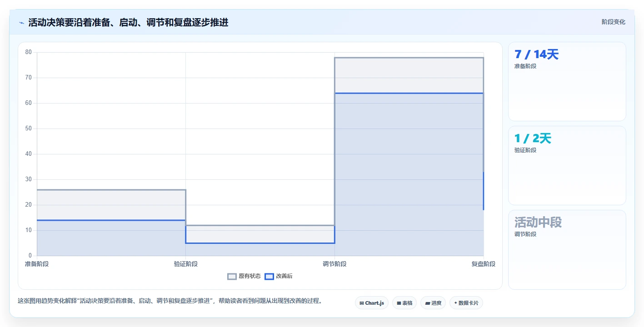The height and width of the screenshot is (327, 644).
Task: Click the 数据卡片 tag
Action: 466,303
